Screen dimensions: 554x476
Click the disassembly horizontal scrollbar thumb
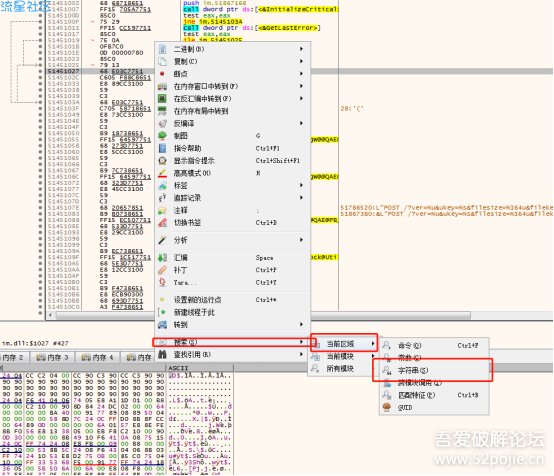coord(263,315)
